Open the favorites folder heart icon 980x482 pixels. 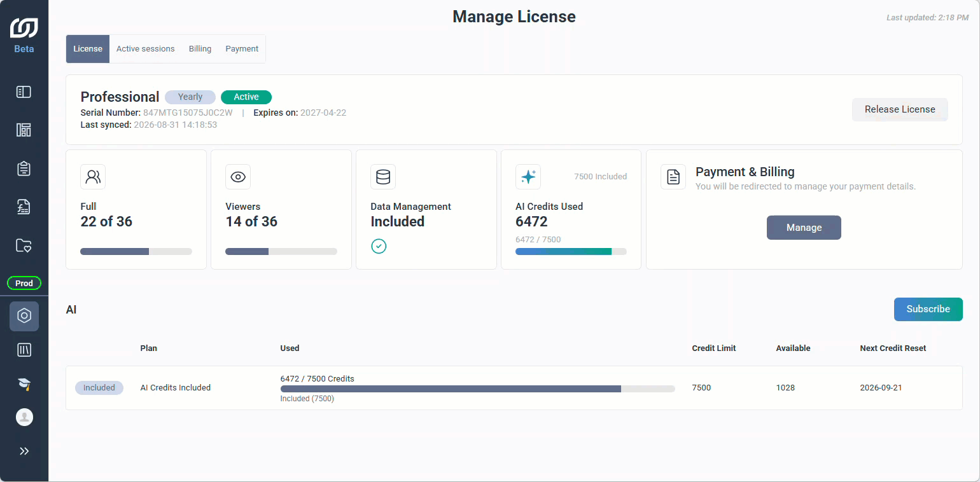click(24, 245)
